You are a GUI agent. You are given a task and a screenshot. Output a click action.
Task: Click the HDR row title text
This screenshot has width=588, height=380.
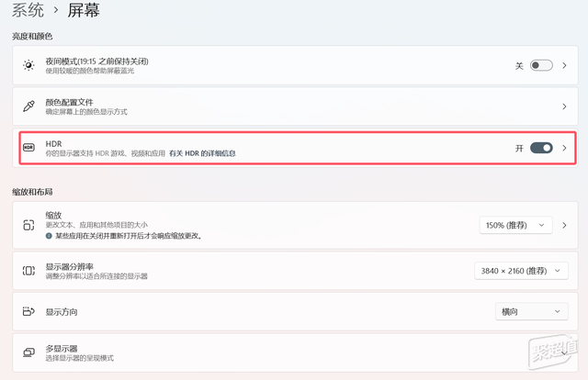click(53, 144)
